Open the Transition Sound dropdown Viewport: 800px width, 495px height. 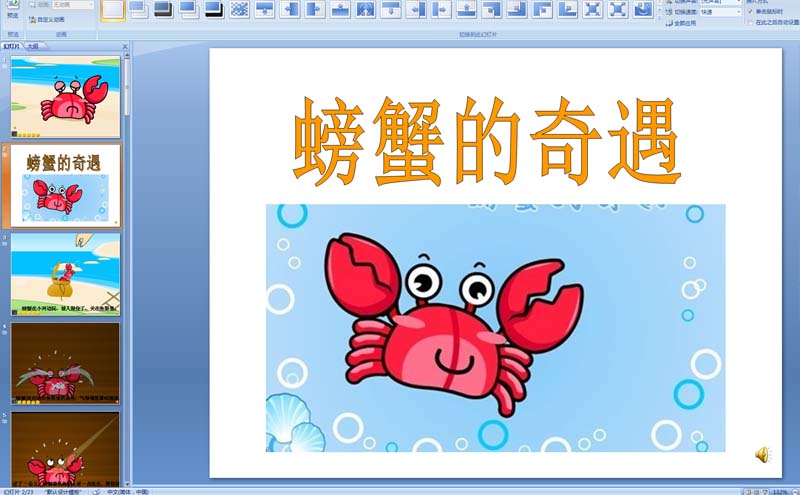720,2
